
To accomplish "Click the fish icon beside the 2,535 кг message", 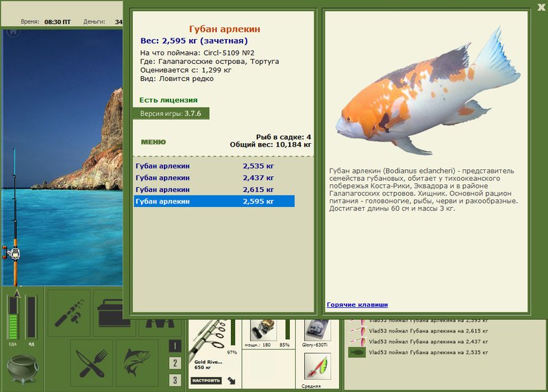I will (x=357, y=352).
